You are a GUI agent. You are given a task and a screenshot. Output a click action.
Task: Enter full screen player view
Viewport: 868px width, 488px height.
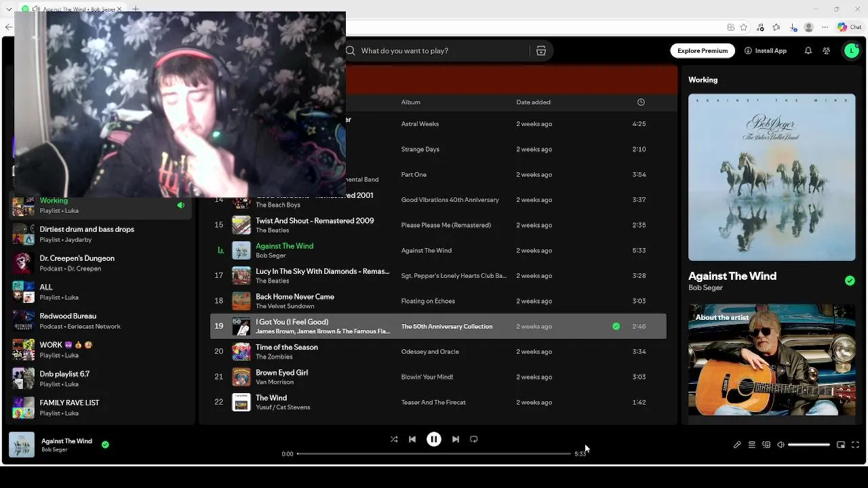point(856,445)
